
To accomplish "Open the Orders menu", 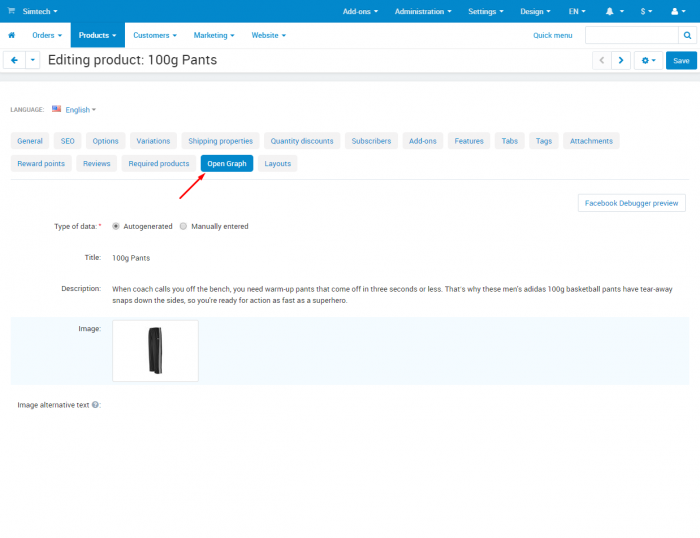I will point(47,35).
